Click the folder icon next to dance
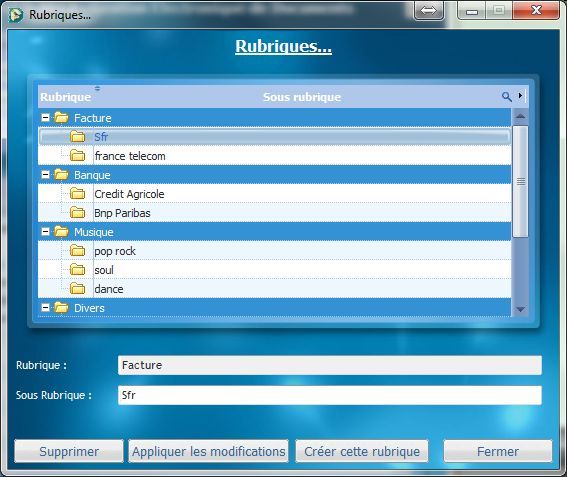567x477 pixels. click(77, 289)
